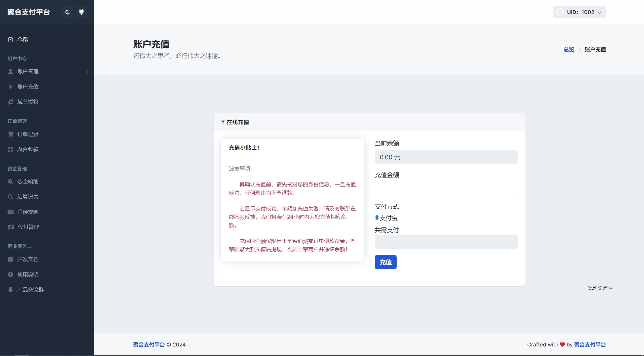
Task: Open 余额提现 balance withdrawal
Action: 28,212
